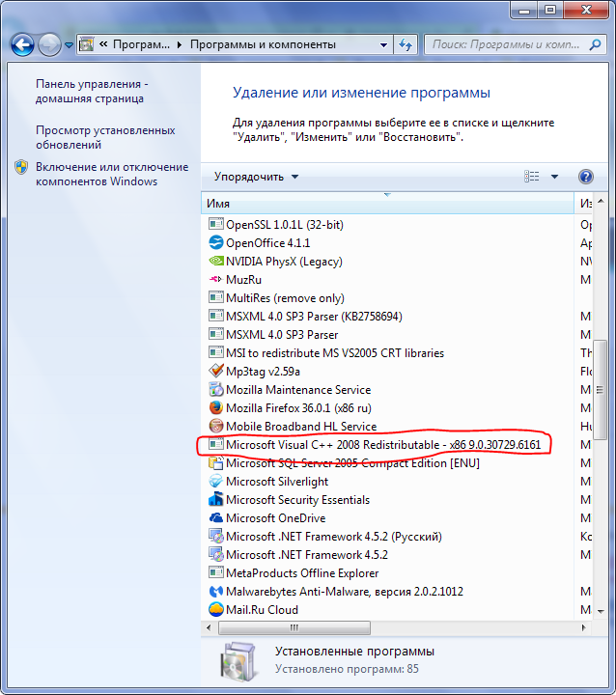
Task: Open the Упорядочить menu
Action: pyautogui.click(x=256, y=177)
